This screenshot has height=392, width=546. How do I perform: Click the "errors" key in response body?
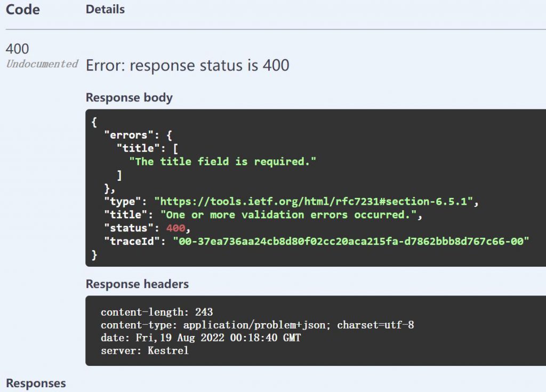(129, 135)
